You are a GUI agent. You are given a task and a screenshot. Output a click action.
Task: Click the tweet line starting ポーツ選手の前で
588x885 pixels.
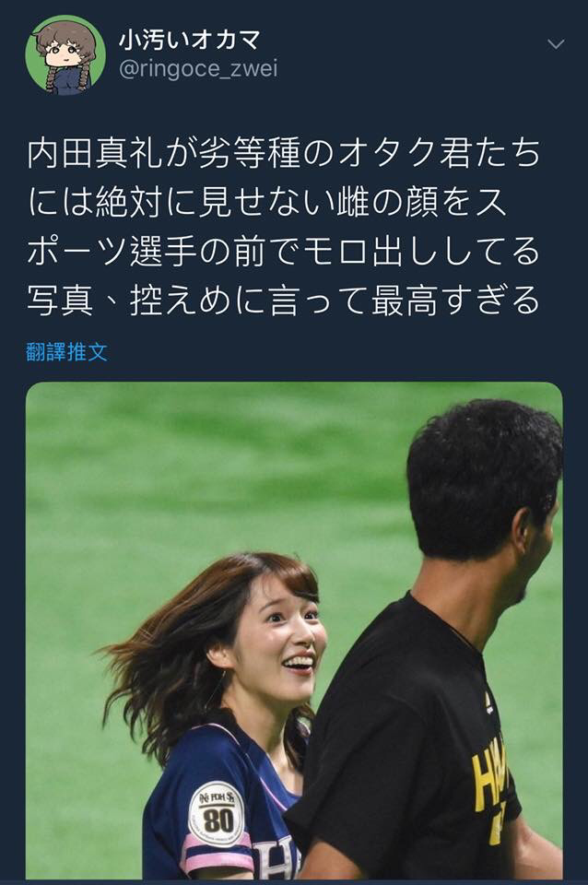(283, 251)
